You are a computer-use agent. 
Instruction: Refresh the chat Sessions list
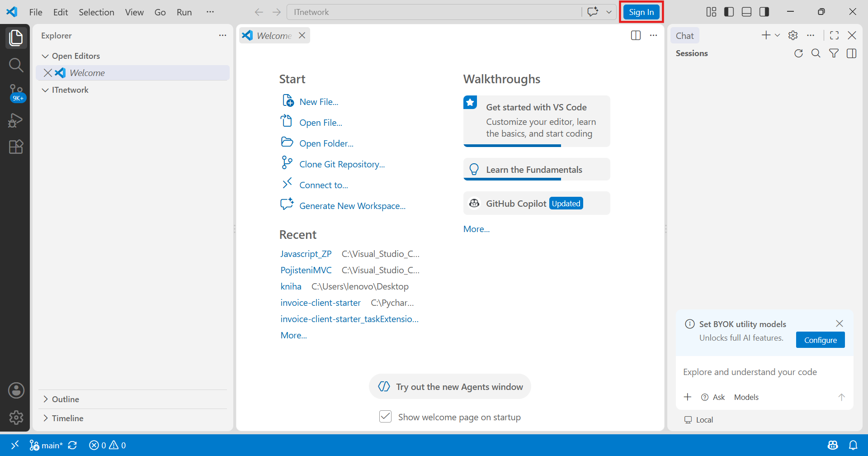[x=798, y=53]
